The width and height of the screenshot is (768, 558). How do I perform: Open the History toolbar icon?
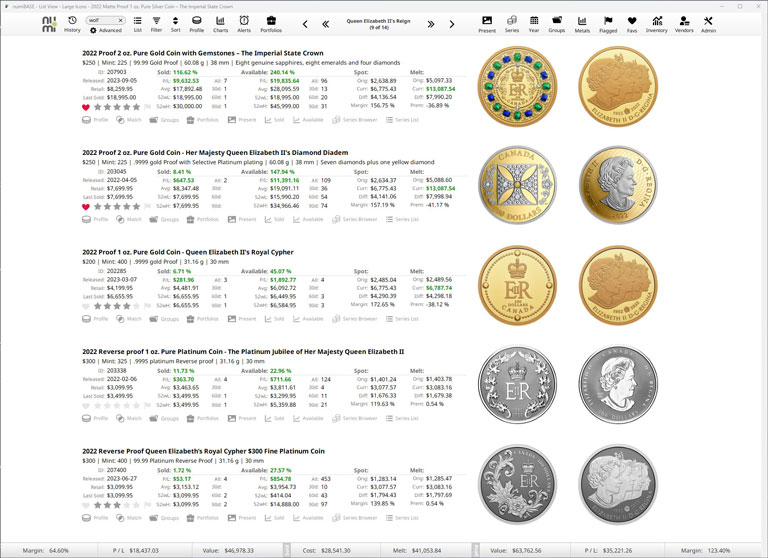72,24
